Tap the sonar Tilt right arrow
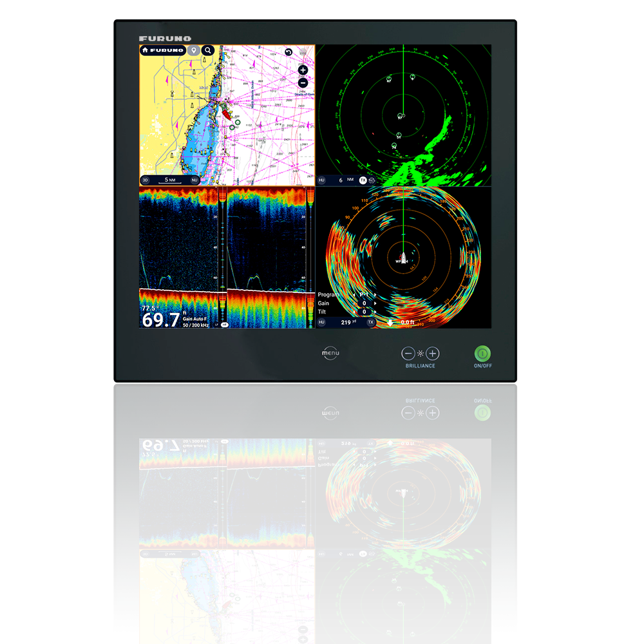644x644 pixels. 375,312
